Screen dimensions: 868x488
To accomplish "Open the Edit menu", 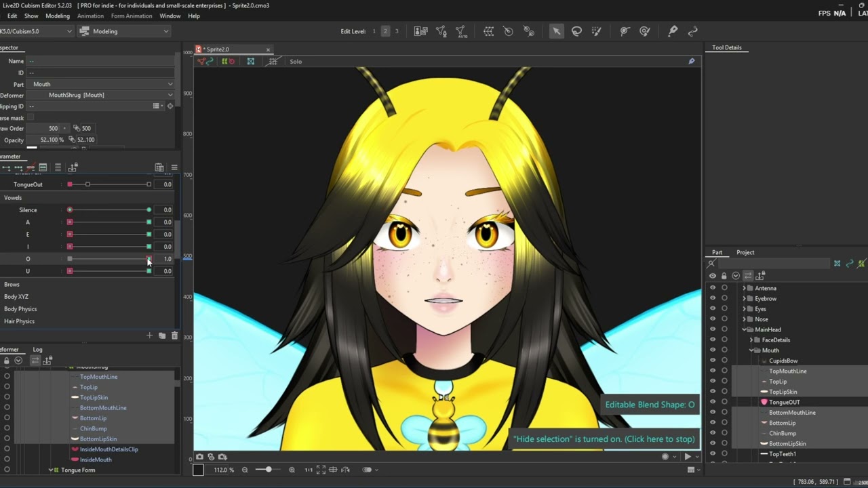I will [12, 16].
